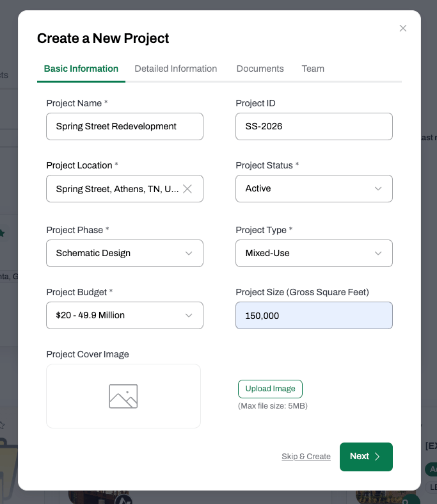
Task: Click the arrow icon on Next button
Action: point(377,457)
